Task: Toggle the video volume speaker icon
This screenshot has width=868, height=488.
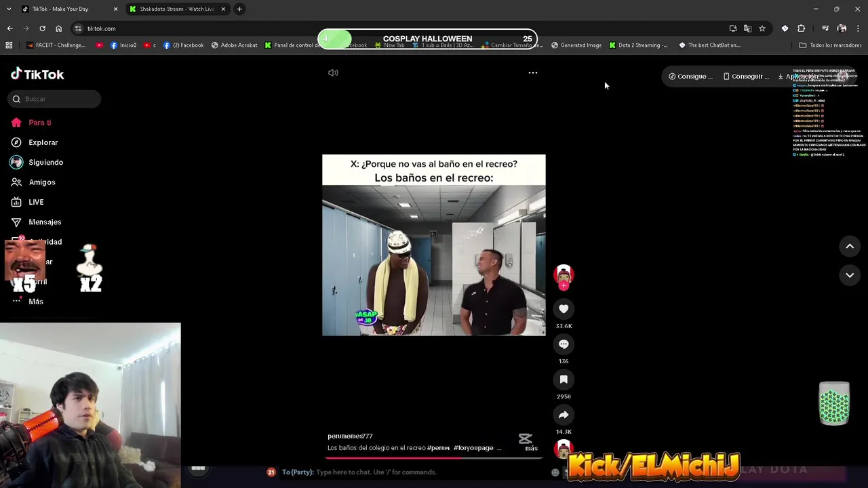Action: tap(333, 73)
